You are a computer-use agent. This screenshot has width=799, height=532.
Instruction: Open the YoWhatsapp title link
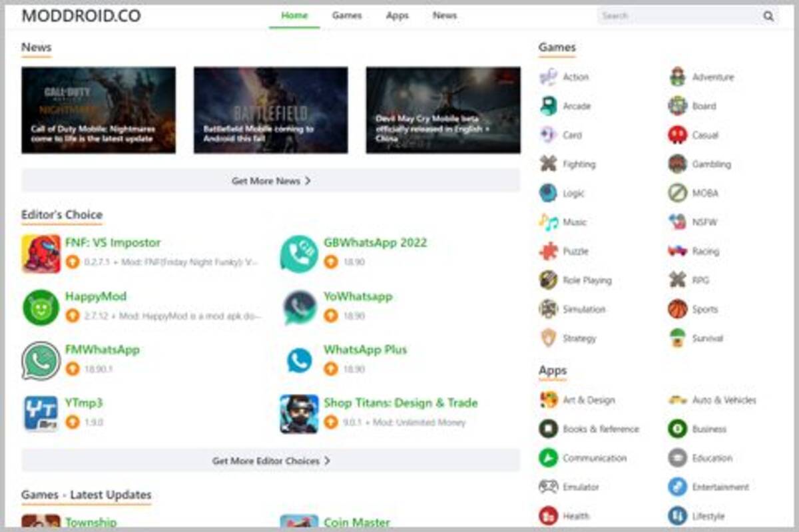(358, 296)
